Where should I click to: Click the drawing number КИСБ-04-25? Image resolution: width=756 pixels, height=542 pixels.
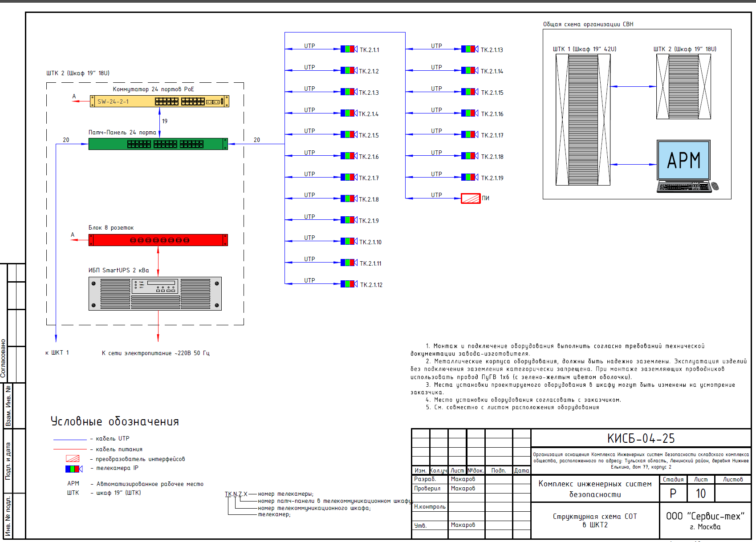(x=641, y=438)
